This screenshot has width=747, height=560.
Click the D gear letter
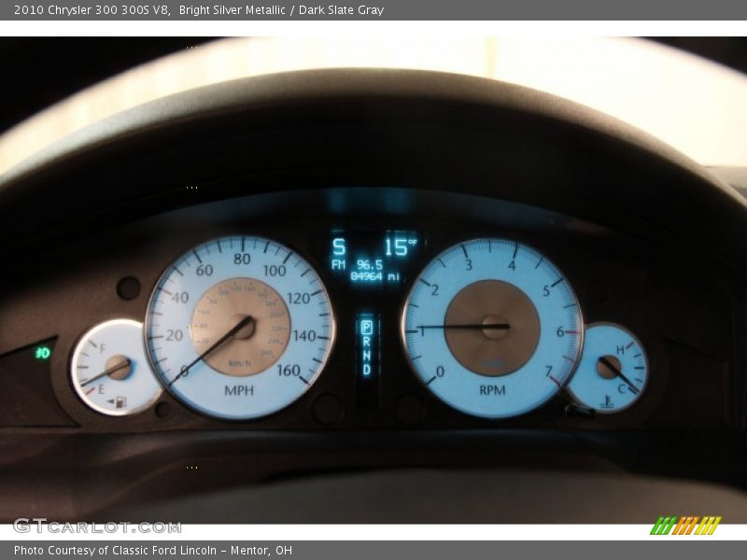[x=366, y=370]
